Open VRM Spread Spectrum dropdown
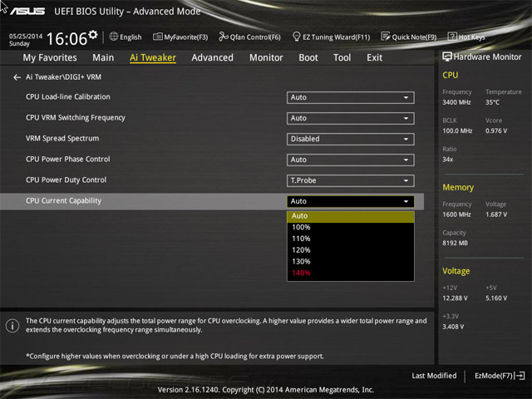Screen dimensions: 532x399 [x=350, y=139]
